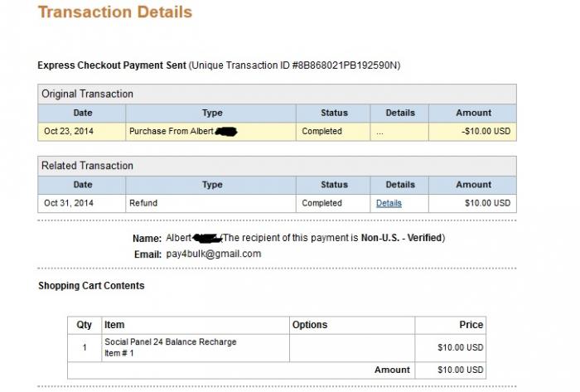The image size is (580, 392).
Task: Click the Oct 23, 2014 date cell
Action: click(x=82, y=131)
